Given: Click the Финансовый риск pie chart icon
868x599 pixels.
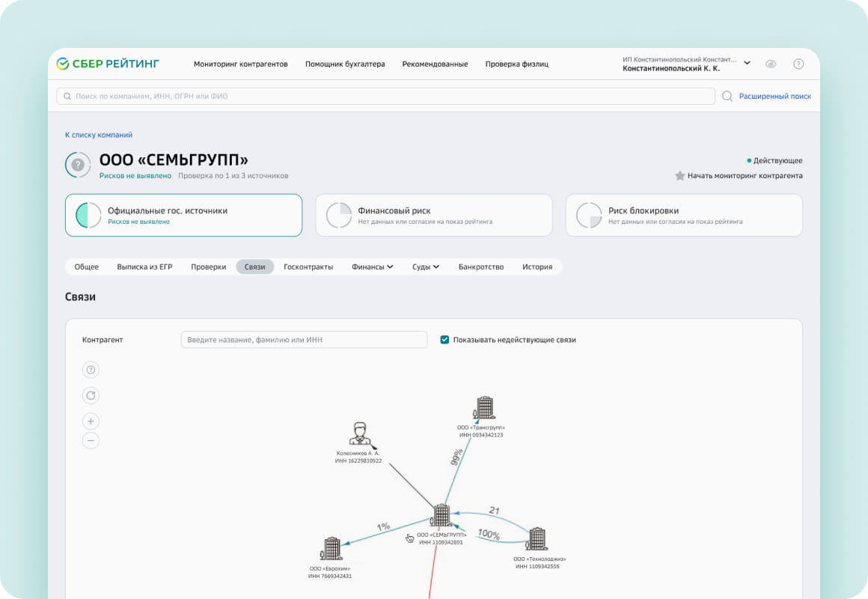Looking at the screenshot, I should tap(339, 215).
